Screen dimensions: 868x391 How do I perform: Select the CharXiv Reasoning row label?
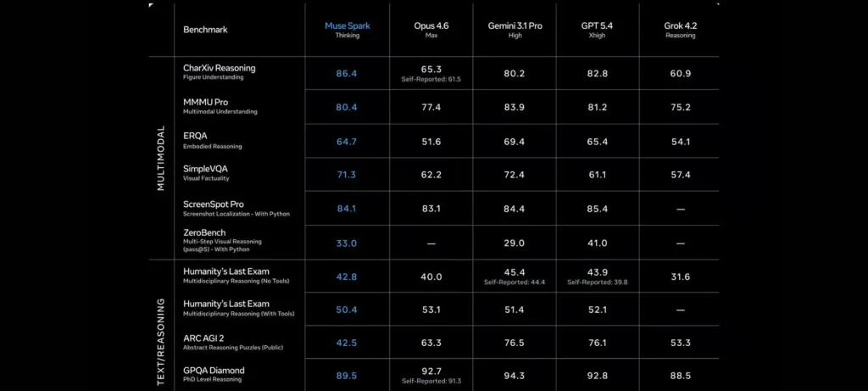click(219, 68)
